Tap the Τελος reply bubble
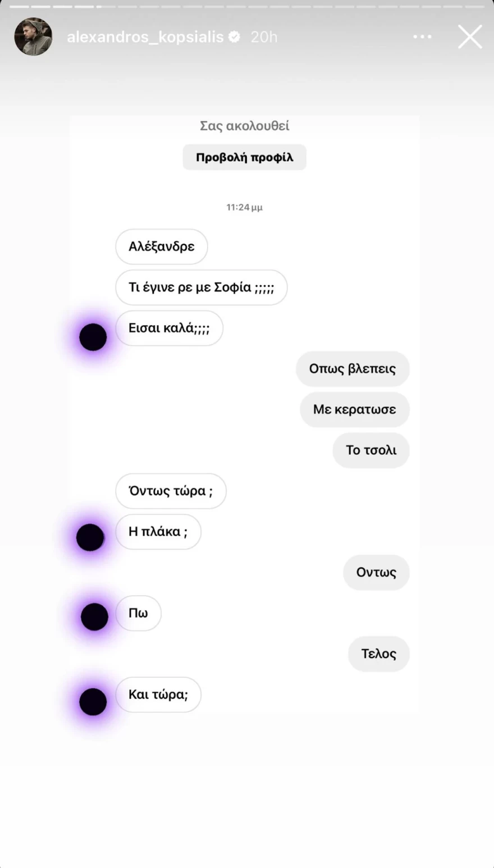494x868 pixels. pos(379,654)
